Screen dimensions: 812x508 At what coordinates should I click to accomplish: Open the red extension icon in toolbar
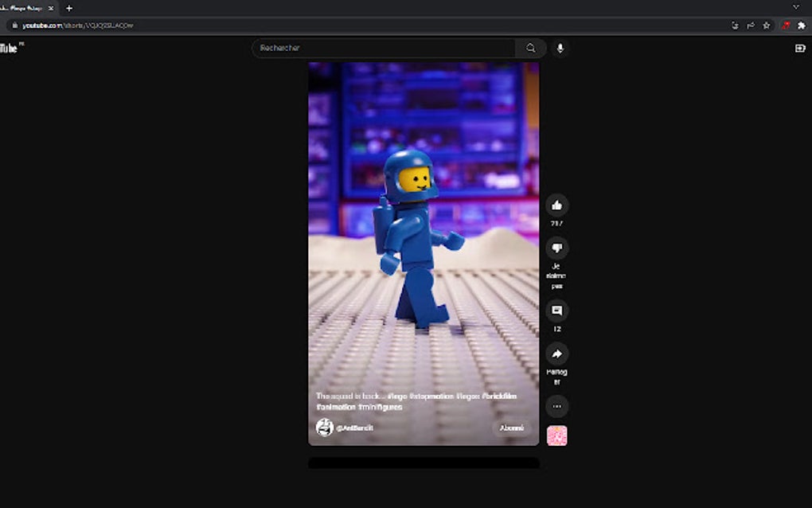click(x=786, y=25)
